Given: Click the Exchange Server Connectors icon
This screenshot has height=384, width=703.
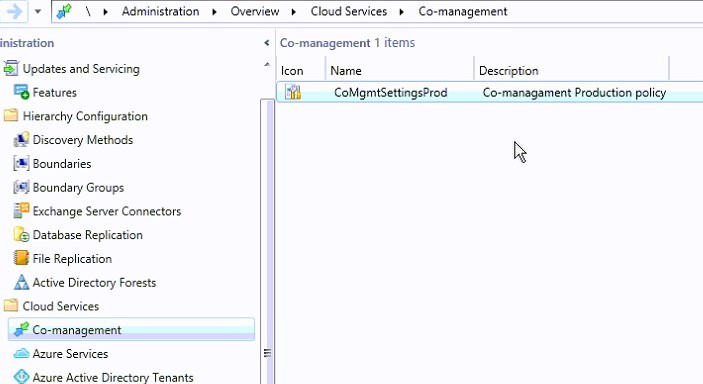Looking at the screenshot, I should pos(21,211).
